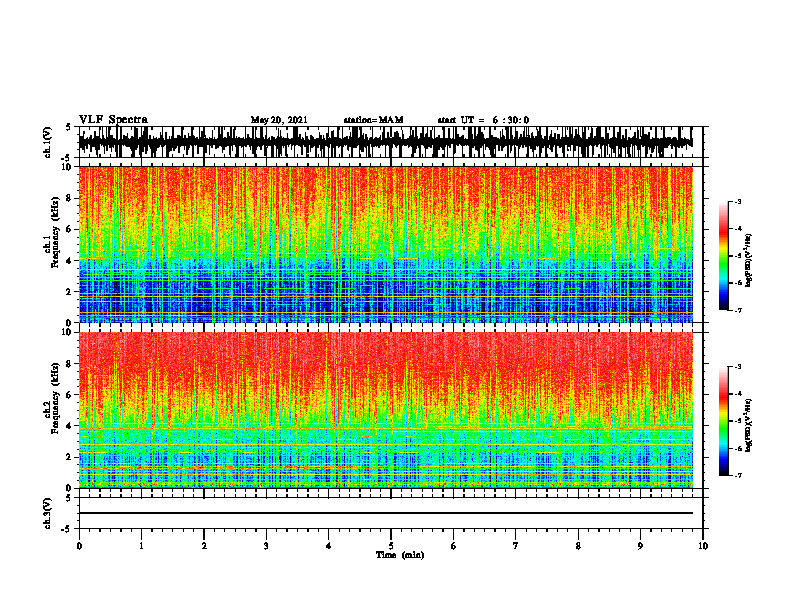Image resolution: width=792 pixels, height=612 pixels.
Task: Click time axis tick label "0"
Action: click(79, 546)
